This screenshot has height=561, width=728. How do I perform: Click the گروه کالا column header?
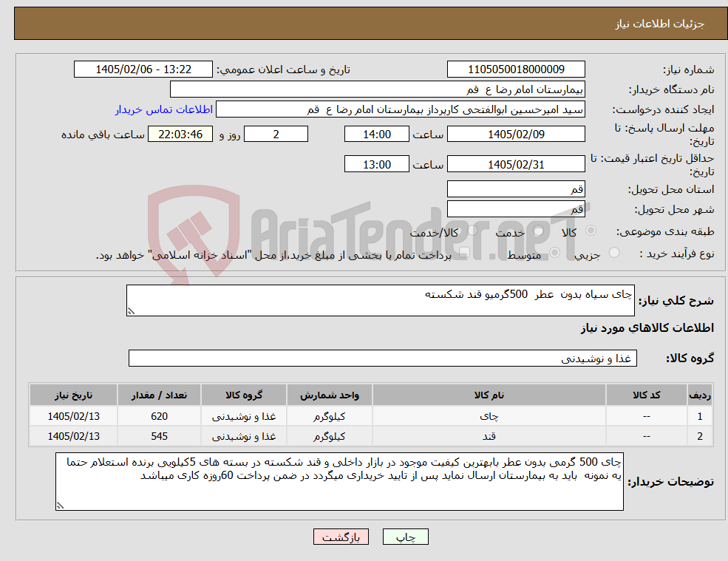click(x=244, y=395)
